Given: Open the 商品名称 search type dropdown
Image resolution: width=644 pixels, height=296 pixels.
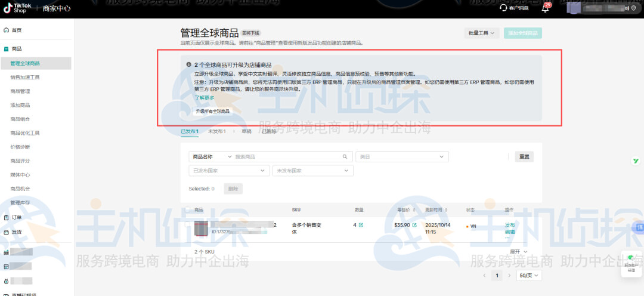Looking at the screenshot, I should coord(212,156).
